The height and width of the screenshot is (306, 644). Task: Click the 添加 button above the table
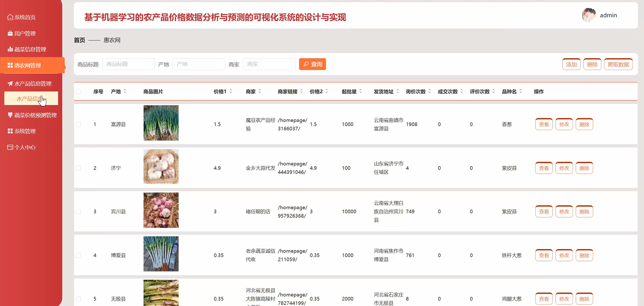point(571,64)
